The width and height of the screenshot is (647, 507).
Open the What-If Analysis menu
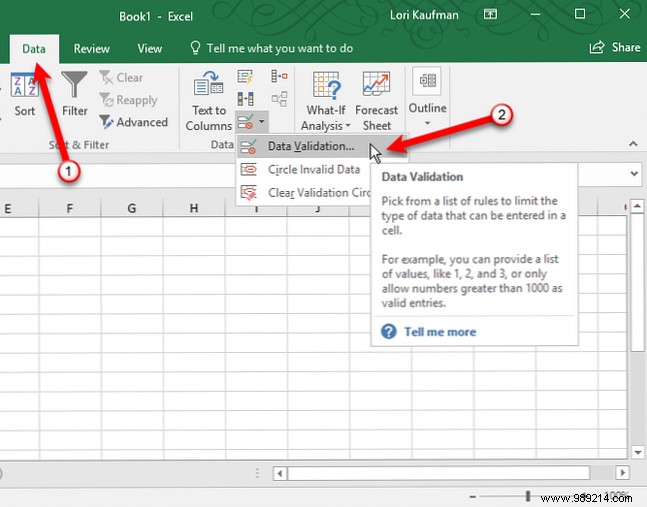[326, 101]
